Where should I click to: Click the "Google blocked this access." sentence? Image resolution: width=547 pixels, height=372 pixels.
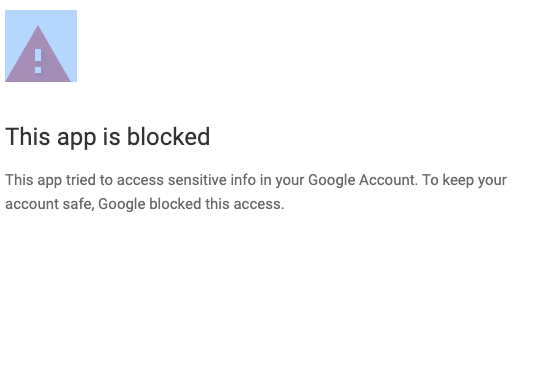pos(191,204)
